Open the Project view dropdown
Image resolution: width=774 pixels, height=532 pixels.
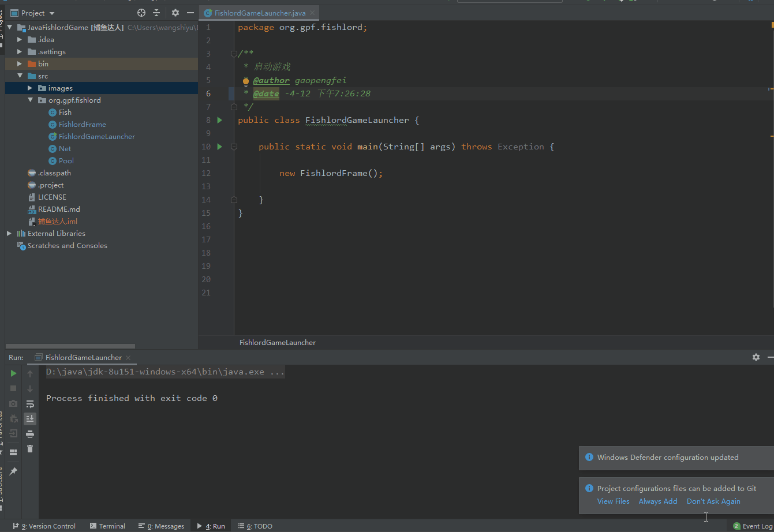pyautogui.click(x=51, y=13)
